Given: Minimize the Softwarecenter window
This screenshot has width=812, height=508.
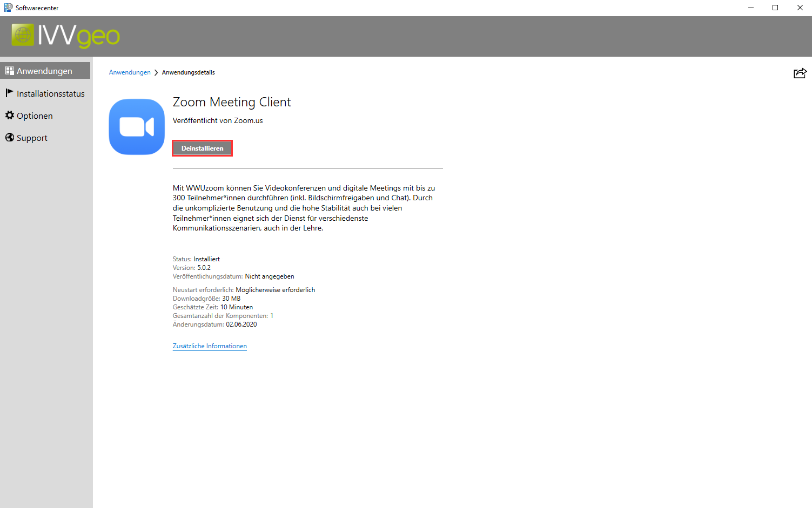Looking at the screenshot, I should [x=750, y=8].
